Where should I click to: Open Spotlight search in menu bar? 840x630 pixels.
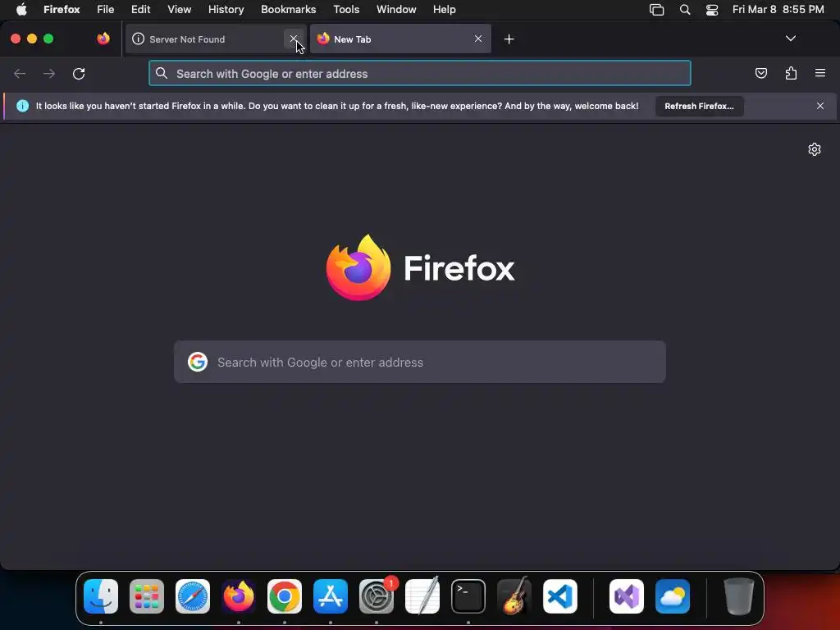(x=685, y=10)
